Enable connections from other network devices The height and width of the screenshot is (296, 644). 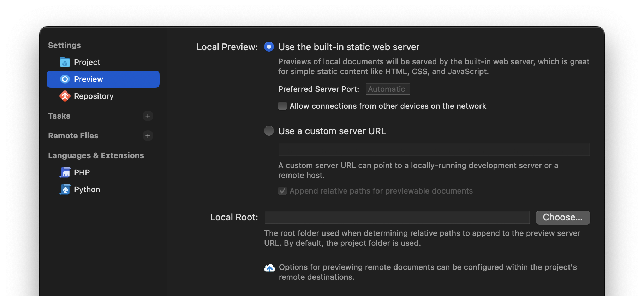coord(282,106)
